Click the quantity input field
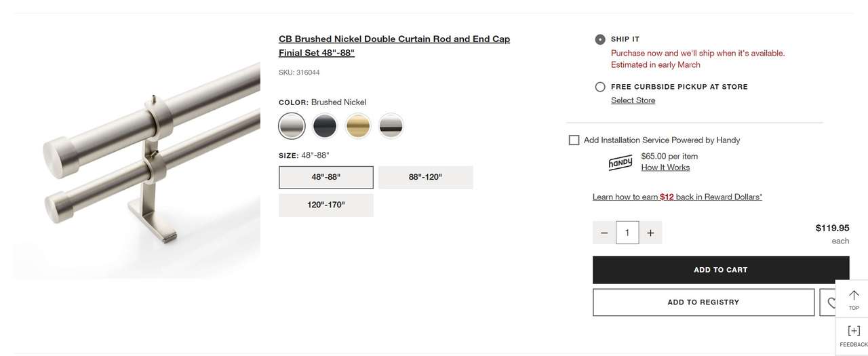 click(627, 233)
